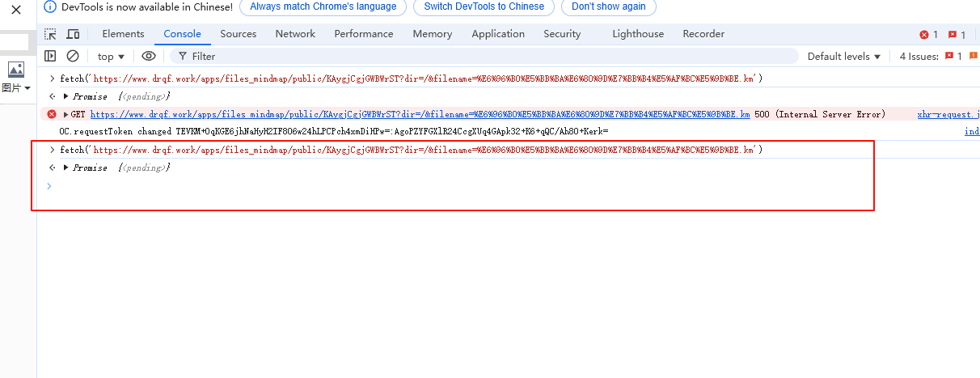
Task: Open the source link beside requestToken log
Action: (972, 131)
